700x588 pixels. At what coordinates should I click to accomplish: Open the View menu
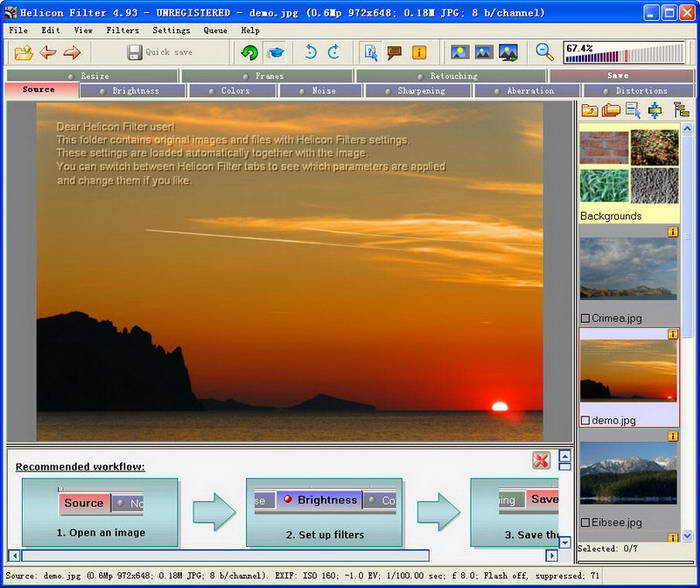click(83, 30)
